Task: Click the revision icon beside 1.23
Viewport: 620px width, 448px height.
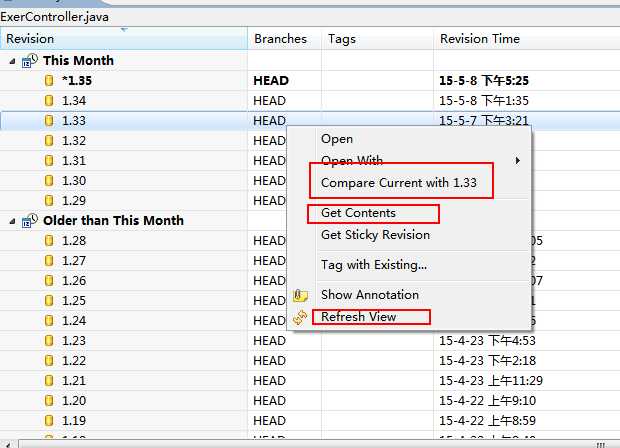Action: click(49, 340)
